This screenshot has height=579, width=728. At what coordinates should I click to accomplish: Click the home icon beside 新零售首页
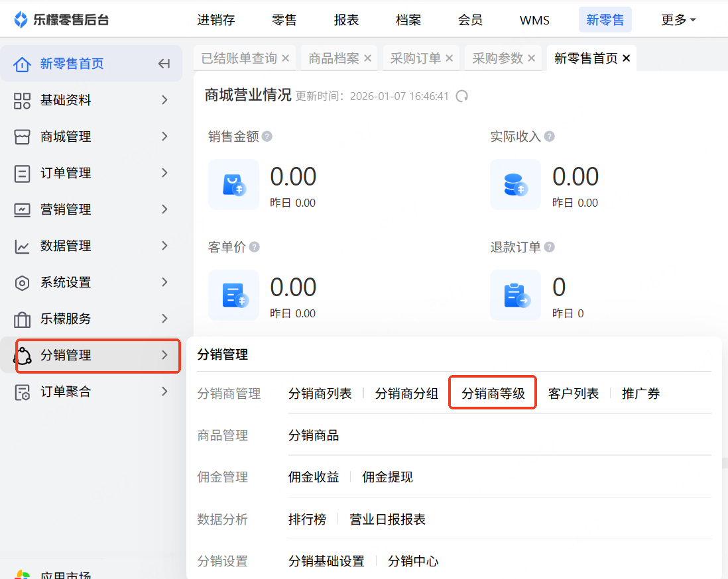22,64
